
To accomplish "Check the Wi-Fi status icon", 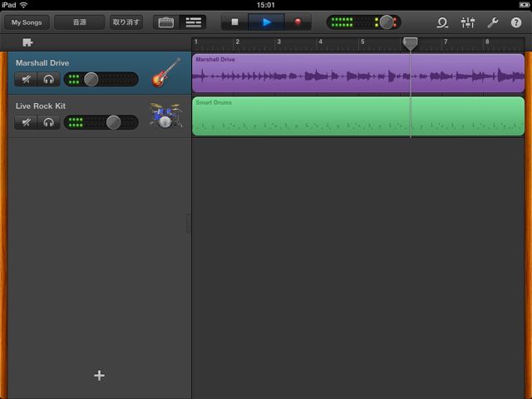I will [x=23, y=5].
